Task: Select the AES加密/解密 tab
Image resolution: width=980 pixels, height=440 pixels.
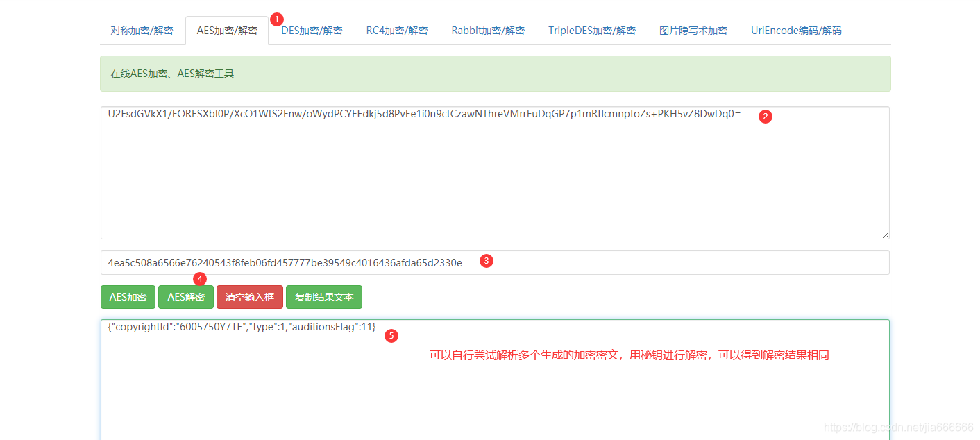Action: coord(227,31)
